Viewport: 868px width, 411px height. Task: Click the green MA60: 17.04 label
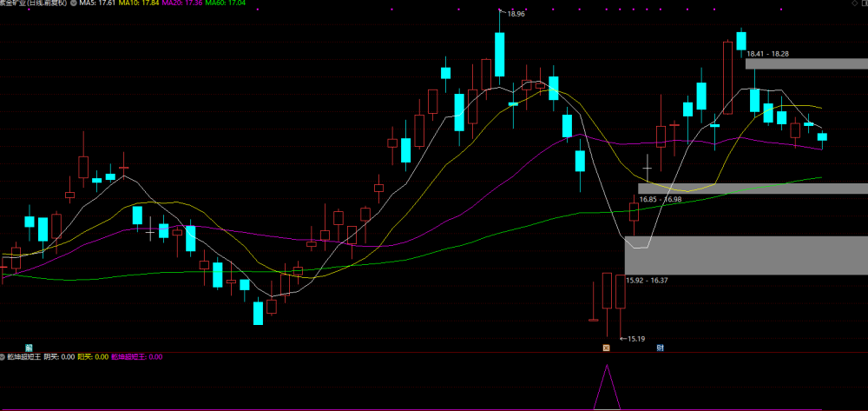coord(225,3)
